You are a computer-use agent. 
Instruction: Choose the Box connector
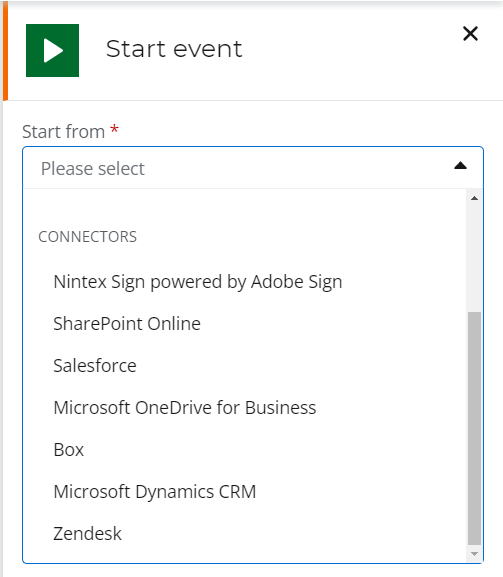click(x=68, y=450)
